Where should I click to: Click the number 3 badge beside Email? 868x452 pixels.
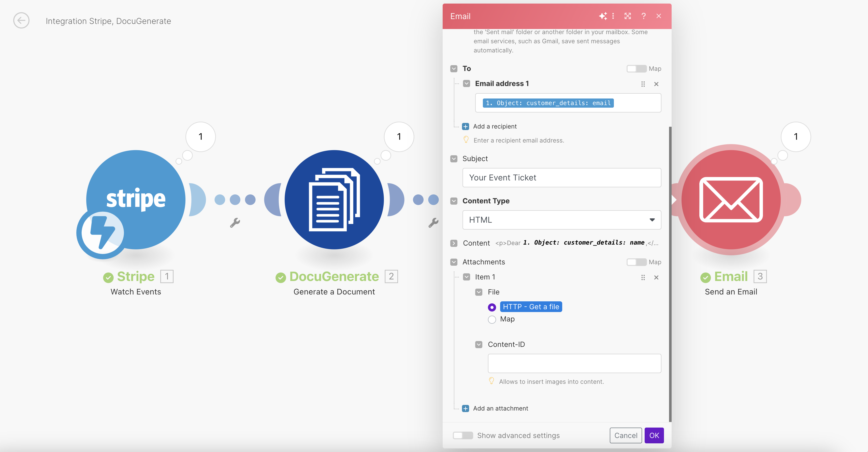coord(760,276)
